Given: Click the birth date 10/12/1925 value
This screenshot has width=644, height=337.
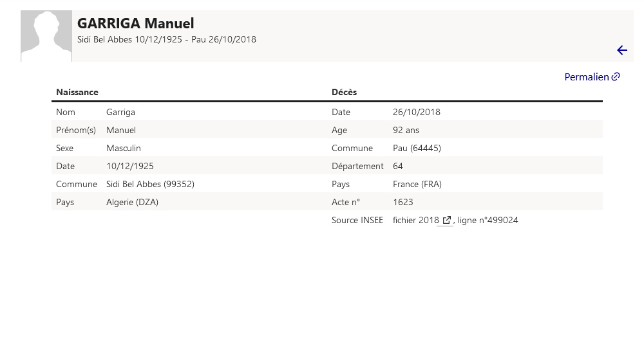Looking at the screenshot, I should pyautogui.click(x=130, y=166).
